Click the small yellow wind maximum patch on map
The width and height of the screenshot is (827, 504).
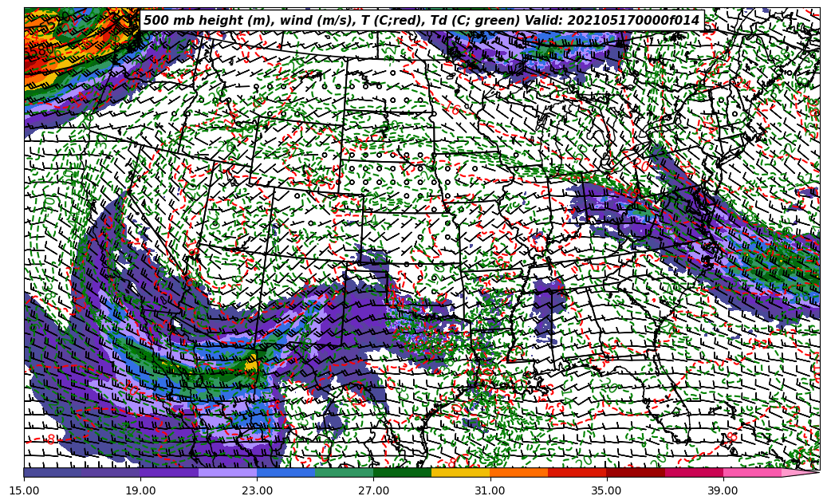pyautogui.click(x=251, y=364)
